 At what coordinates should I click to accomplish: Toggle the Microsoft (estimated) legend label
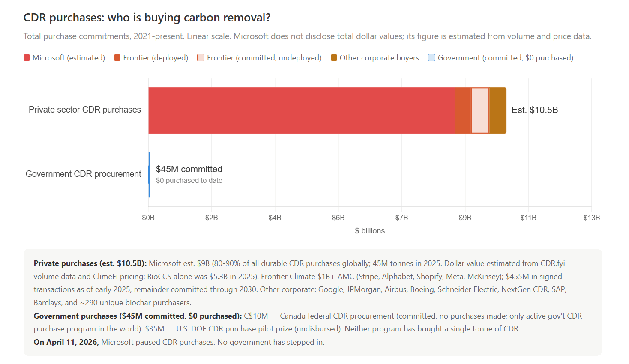point(69,58)
